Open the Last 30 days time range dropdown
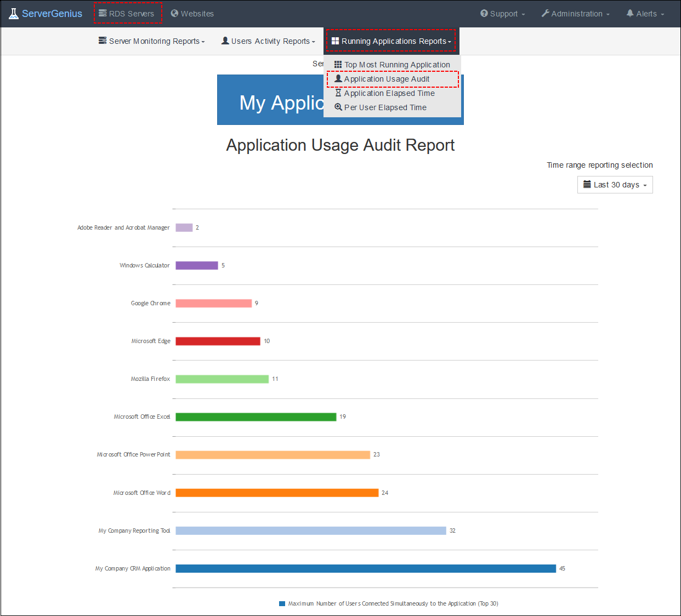 click(x=615, y=185)
